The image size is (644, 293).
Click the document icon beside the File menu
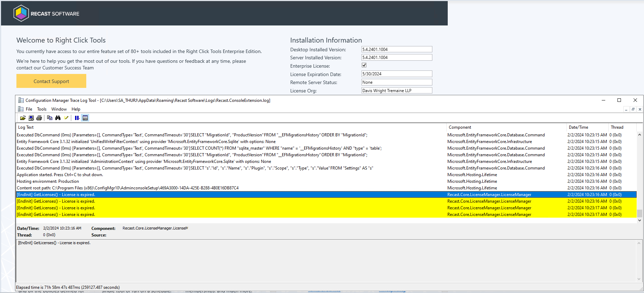click(21, 109)
